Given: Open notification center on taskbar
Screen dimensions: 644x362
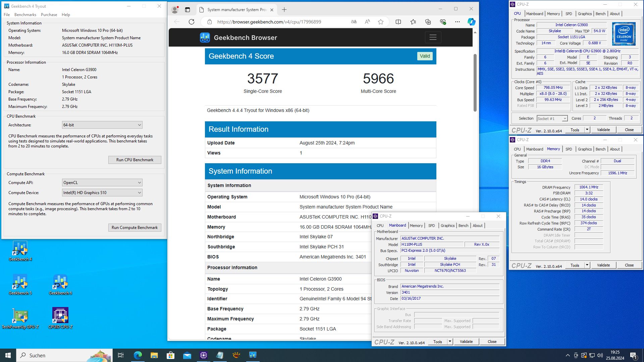Looking at the screenshot, I should click(633, 355).
